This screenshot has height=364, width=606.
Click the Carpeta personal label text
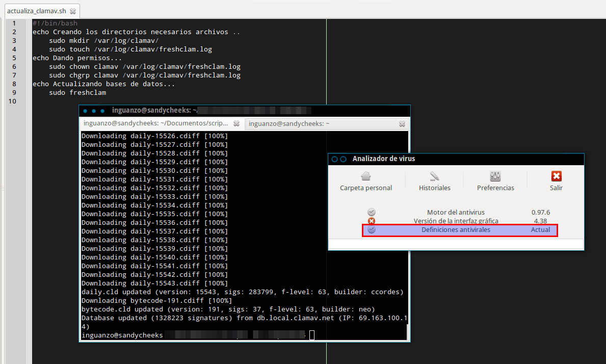pyautogui.click(x=365, y=188)
